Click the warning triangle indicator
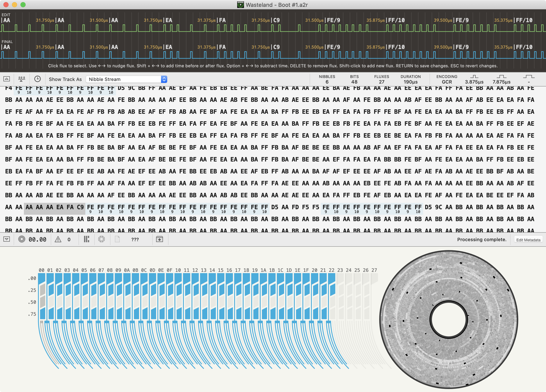The image size is (546, 392). pos(58,239)
